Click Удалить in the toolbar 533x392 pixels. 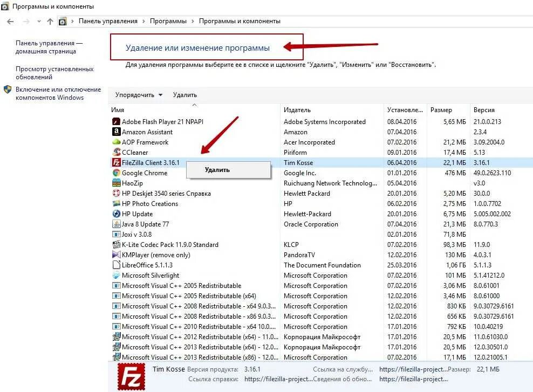[x=185, y=95]
